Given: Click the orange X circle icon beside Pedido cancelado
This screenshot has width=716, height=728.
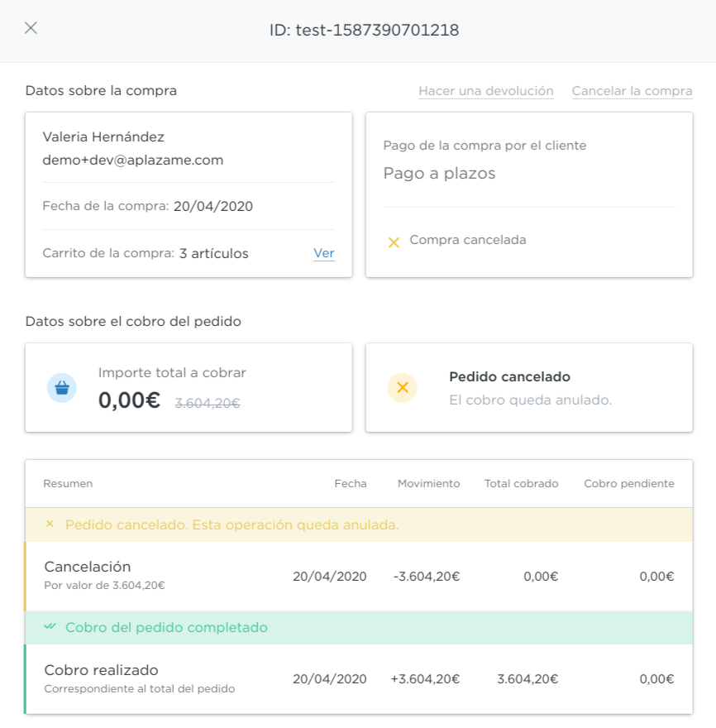Looking at the screenshot, I should coord(403,388).
